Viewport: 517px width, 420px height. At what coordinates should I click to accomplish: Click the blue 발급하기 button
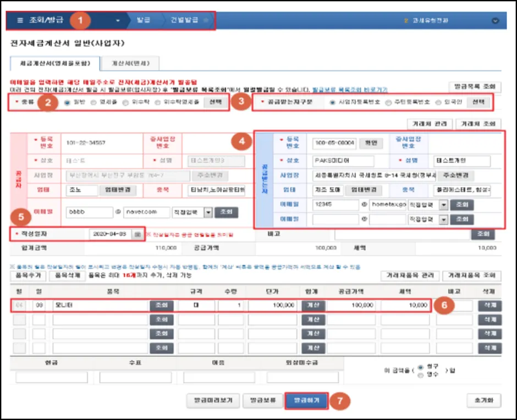coord(307,401)
